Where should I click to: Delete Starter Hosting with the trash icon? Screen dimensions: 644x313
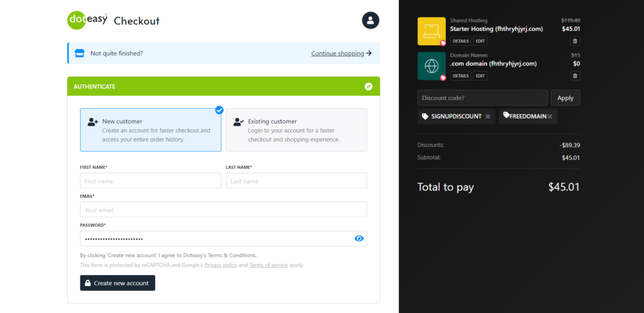tap(575, 41)
